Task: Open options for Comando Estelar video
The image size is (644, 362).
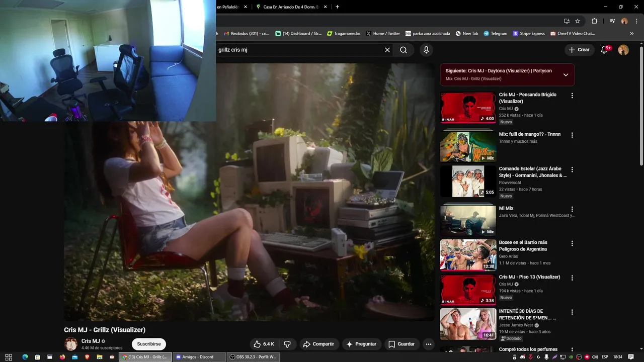Action: 572,170
